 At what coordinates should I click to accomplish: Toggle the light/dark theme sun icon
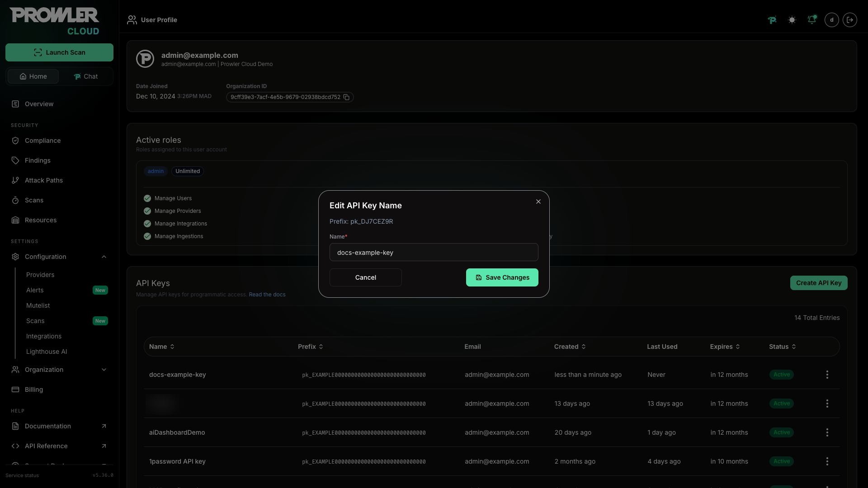pos(792,20)
